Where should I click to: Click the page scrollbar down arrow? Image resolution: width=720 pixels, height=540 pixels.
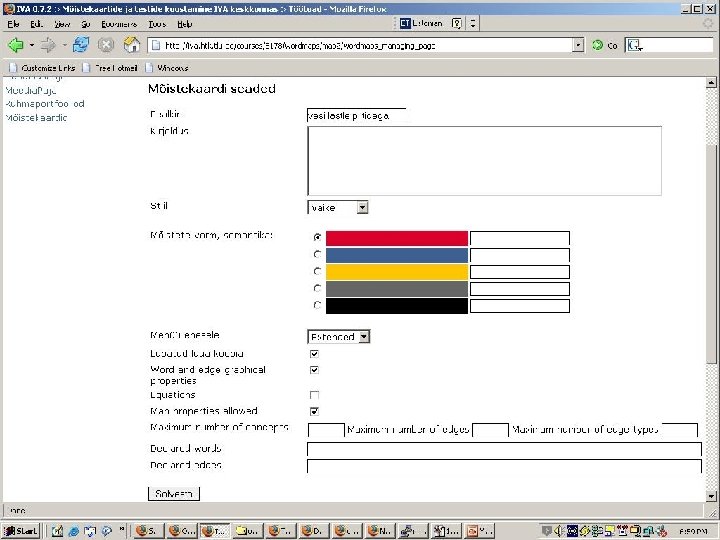tap(711, 496)
